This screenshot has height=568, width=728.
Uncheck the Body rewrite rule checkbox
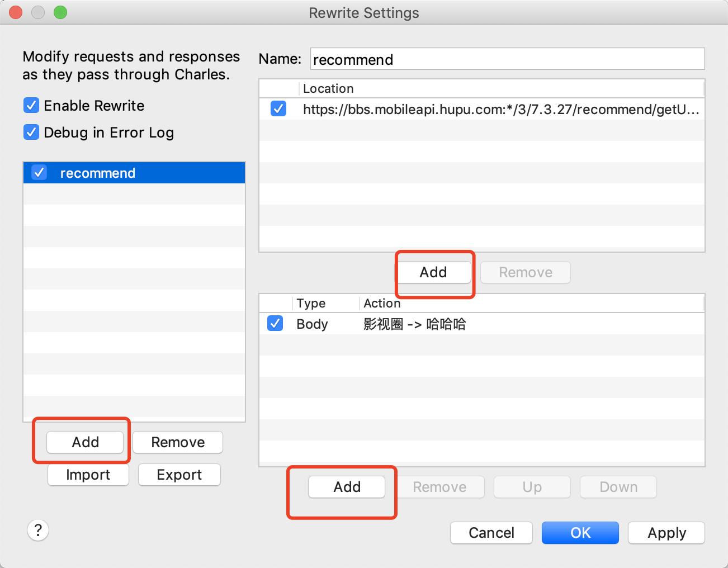click(275, 324)
